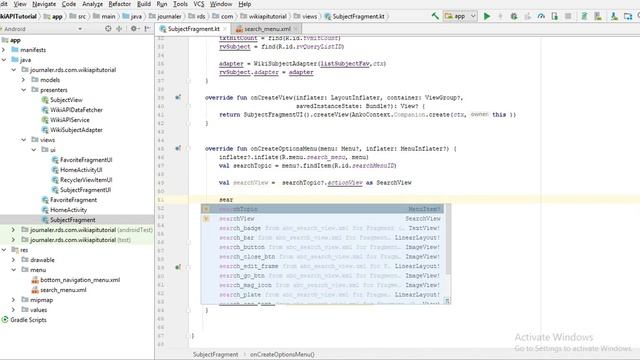The height and width of the screenshot is (360, 640).
Task: Expand the mipmap folder
Action: pyautogui.click(x=14, y=300)
